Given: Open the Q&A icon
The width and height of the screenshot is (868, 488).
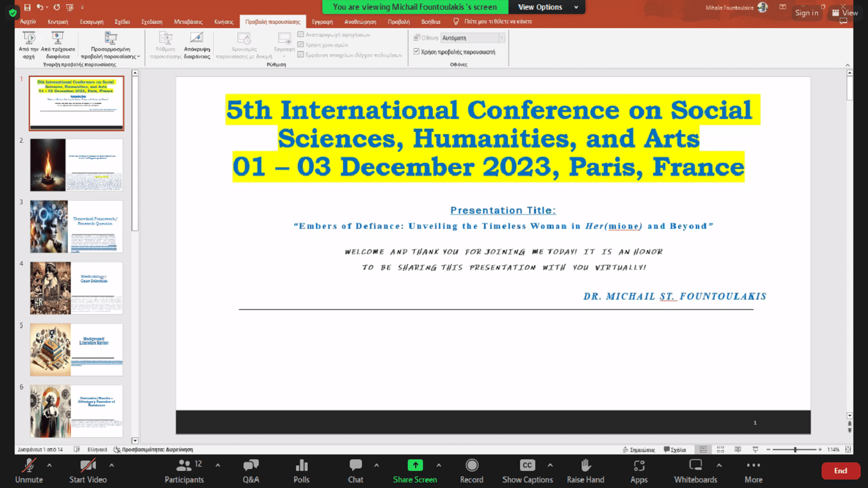Looking at the screenshot, I should point(251,466).
